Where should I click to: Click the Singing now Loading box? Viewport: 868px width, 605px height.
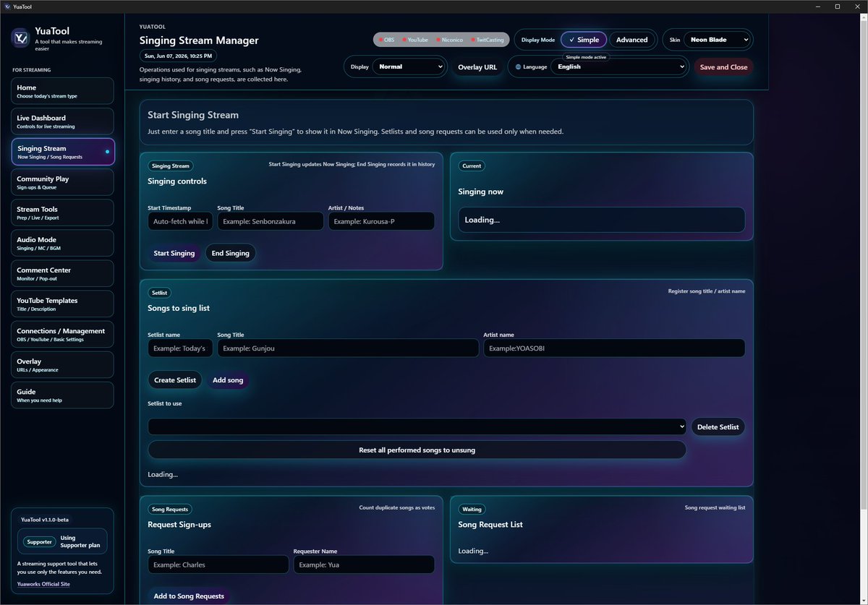click(x=601, y=220)
